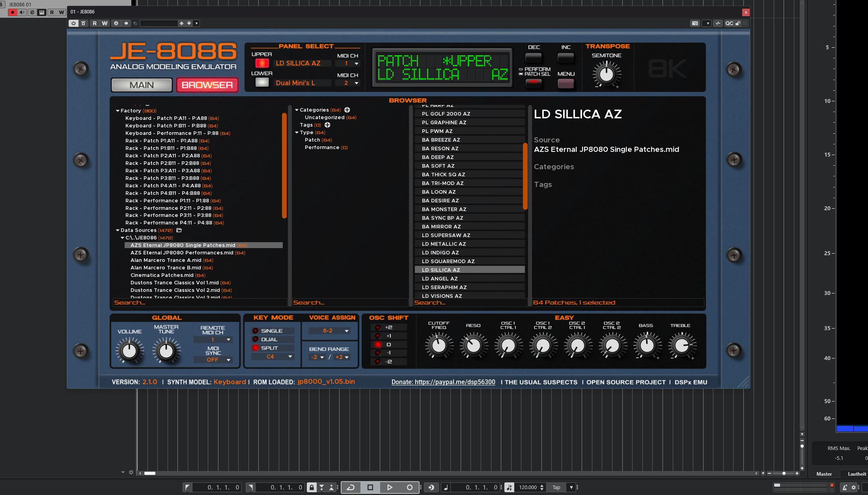The height and width of the screenshot is (495, 868).
Task: Click the Tap tempo button
Action: (x=556, y=488)
